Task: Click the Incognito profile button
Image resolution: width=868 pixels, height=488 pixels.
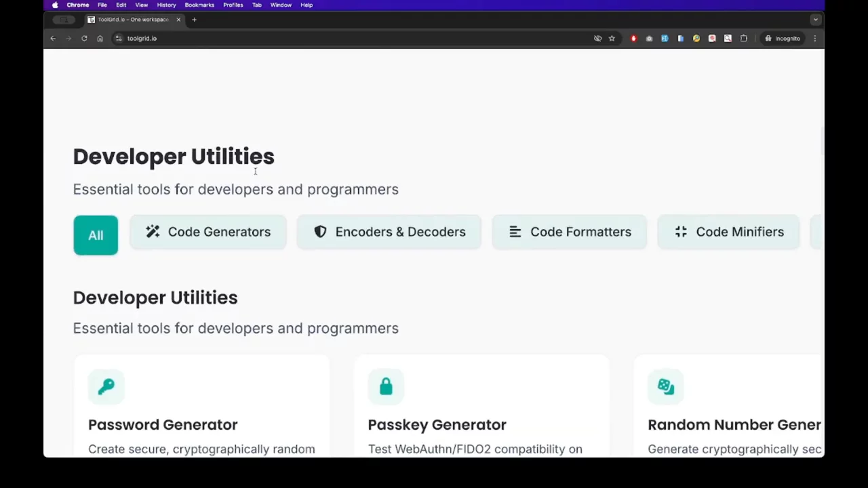Action: pos(783,39)
